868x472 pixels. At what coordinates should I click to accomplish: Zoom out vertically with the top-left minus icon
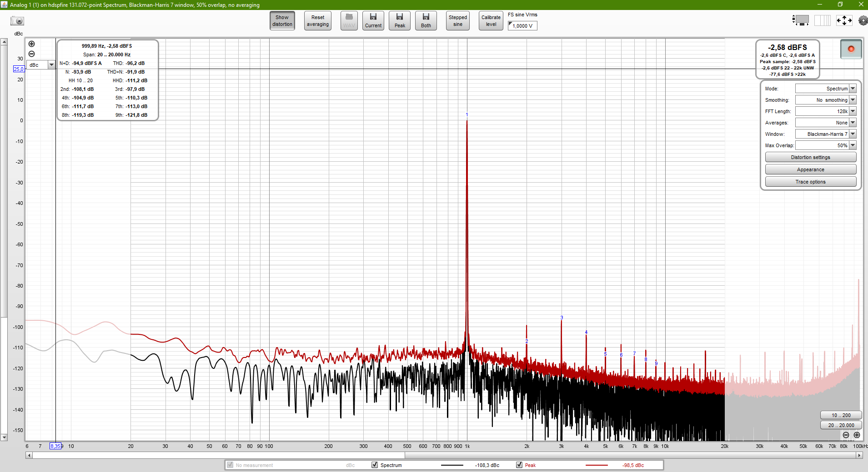tap(32, 54)
